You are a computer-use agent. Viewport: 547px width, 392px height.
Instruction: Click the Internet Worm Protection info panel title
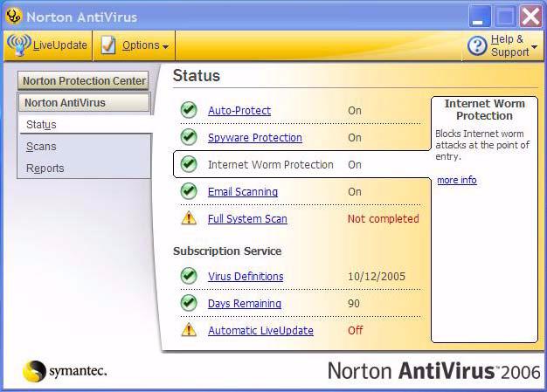[x=485, y=109]
